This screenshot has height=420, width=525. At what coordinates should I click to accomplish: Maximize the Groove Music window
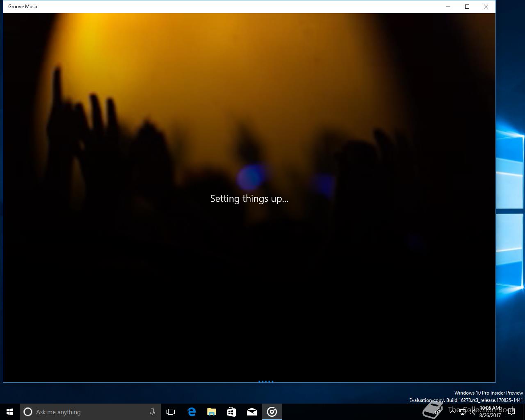click(x=467, y=7)
